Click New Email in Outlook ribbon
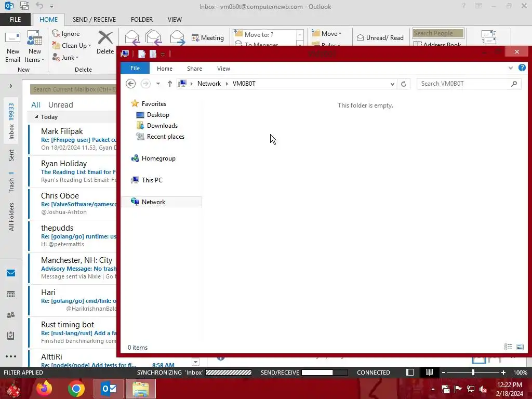This screenshot has width=532, height=399. tap(12, 47)
